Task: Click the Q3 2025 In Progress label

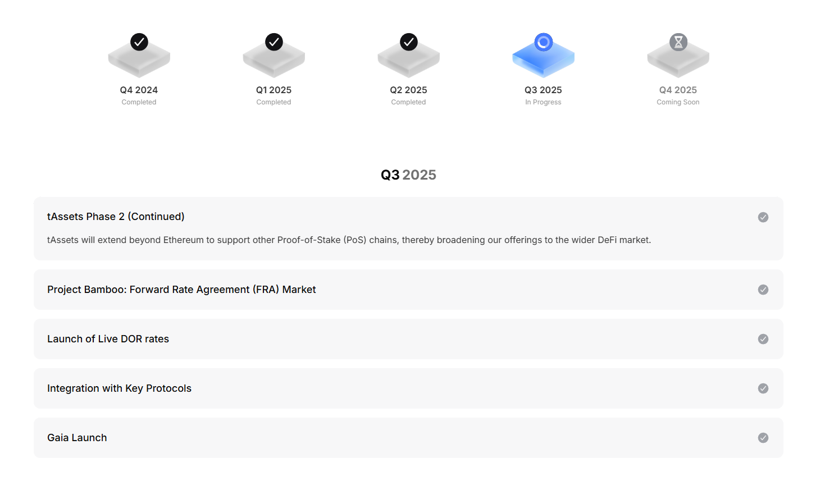Action: coord(543,102)
